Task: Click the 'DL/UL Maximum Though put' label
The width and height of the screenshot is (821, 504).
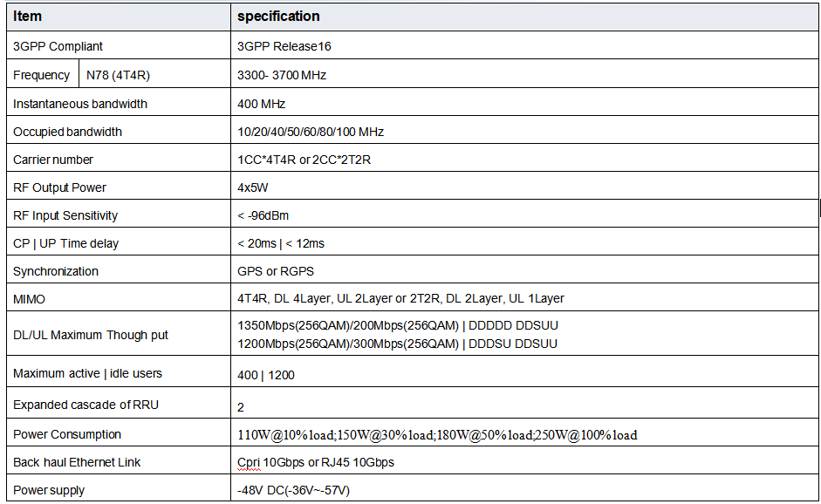Action: coord(91,335)
